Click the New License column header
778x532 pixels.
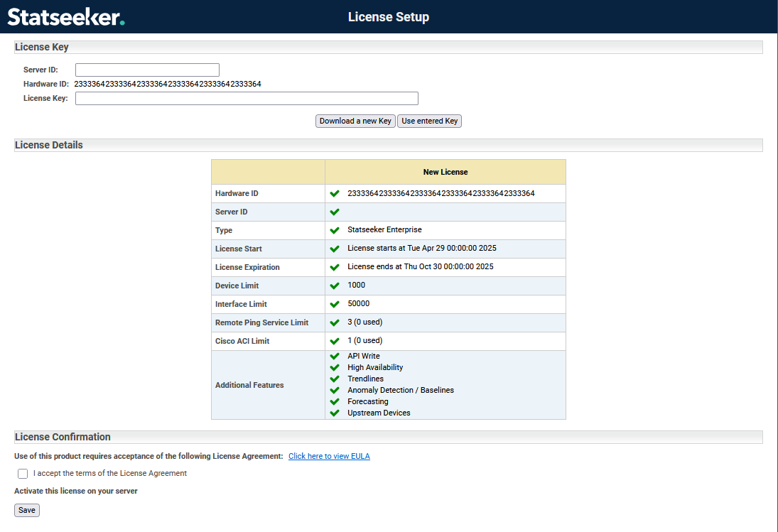(x=445, y=172)
